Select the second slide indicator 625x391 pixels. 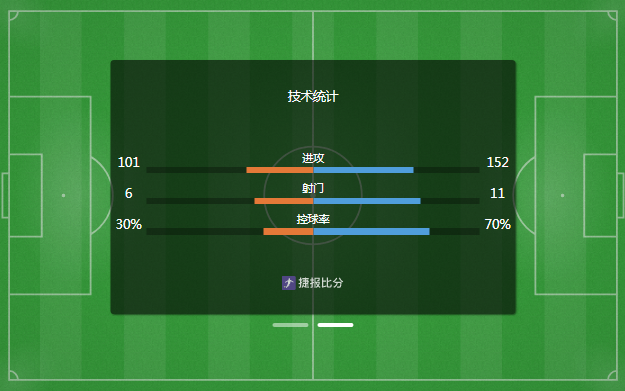point(335,325)
